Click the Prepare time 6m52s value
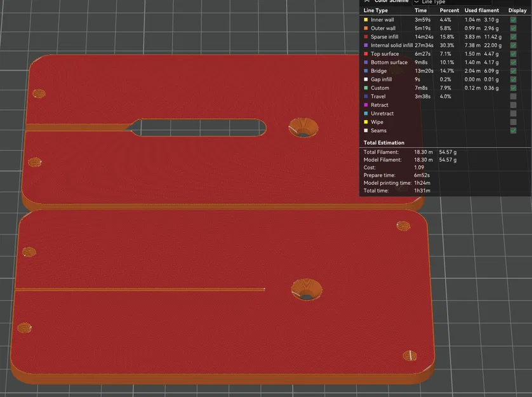Image resolution: width=532 pixels, height=397 pixels. click(x=422, y=175)
